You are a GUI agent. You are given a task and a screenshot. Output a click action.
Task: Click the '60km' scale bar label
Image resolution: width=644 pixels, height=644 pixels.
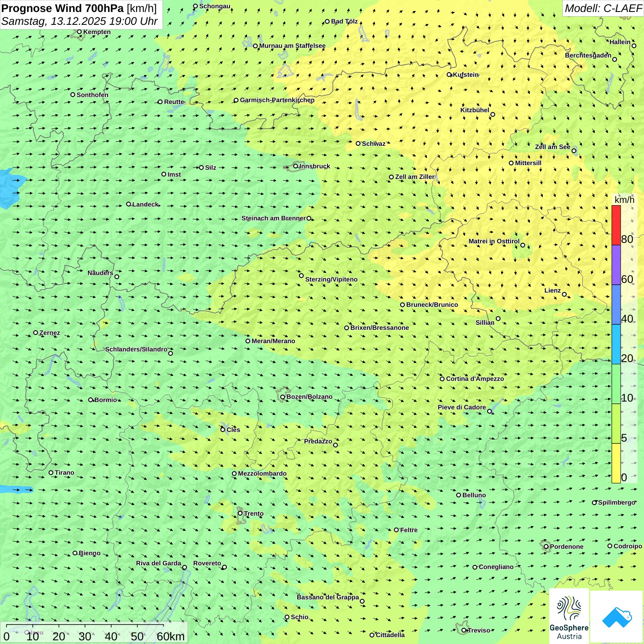click(x=171, y=637)
